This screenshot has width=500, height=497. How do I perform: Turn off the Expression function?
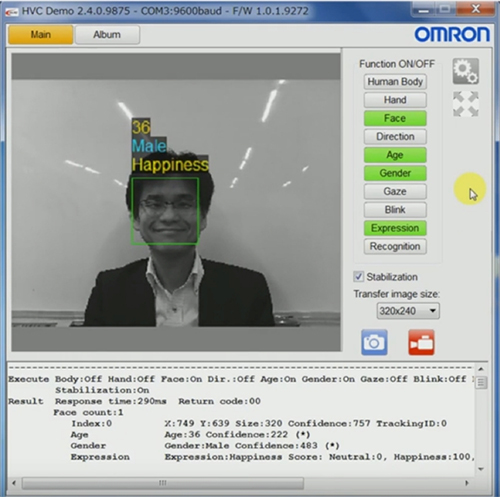(395, 228)
